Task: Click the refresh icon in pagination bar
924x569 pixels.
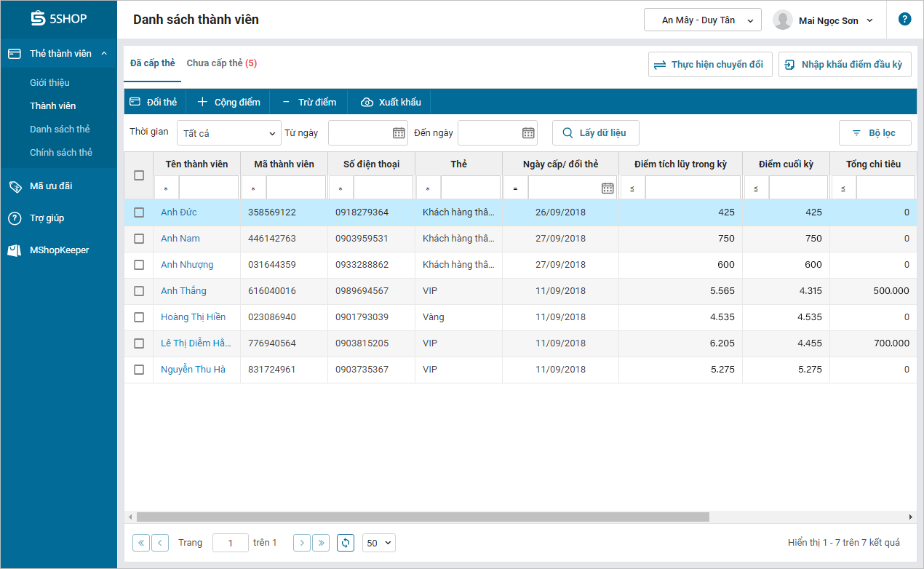Action: point(346,543)
